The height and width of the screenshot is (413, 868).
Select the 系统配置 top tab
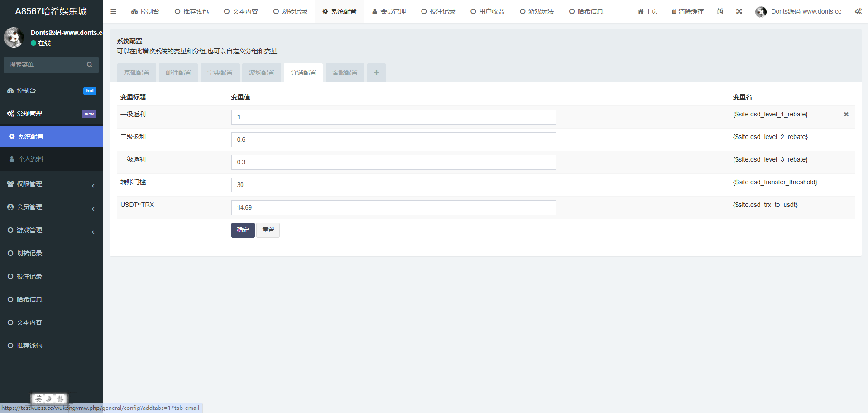click(x=340, y=11)
